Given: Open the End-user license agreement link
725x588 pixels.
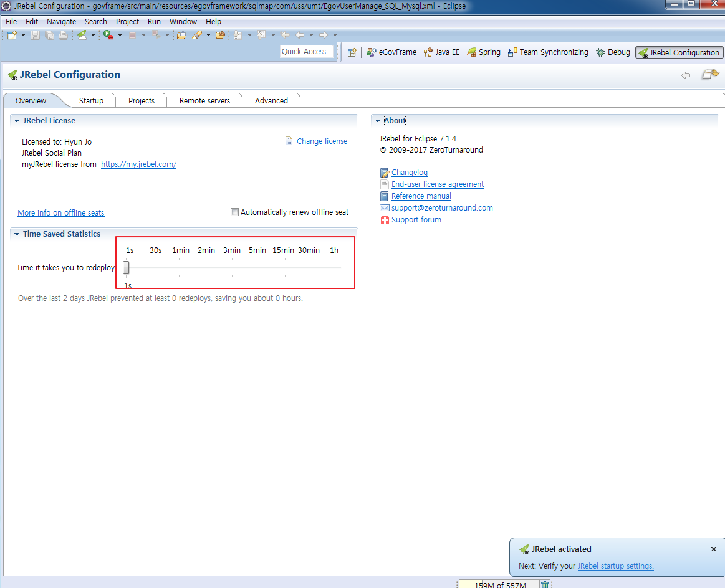Looking at the screenshot, I should point(438,184).
